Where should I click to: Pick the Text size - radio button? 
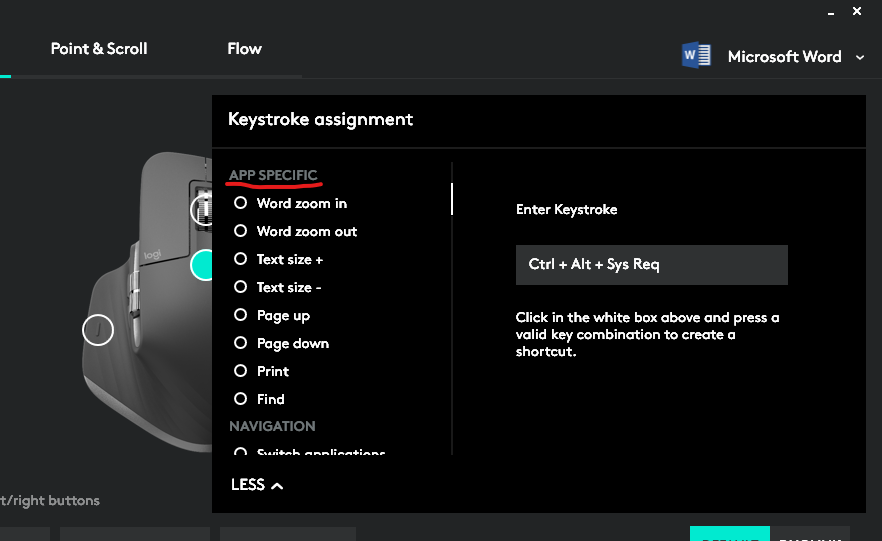click(x=240, y=287)
